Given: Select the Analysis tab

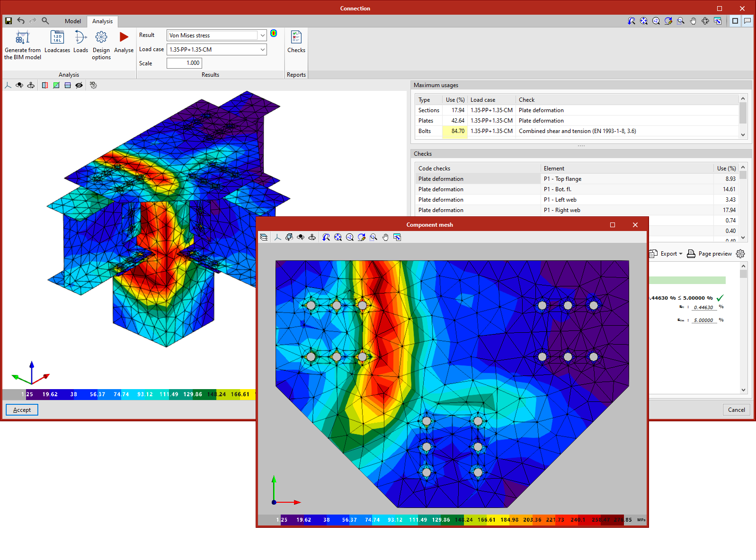Looking at the screenshot, I should (x=102, y=21).
